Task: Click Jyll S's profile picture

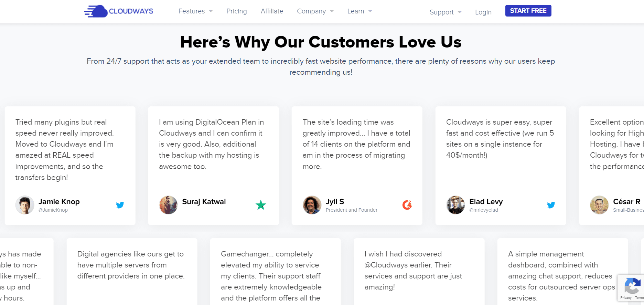Action: click(312, 205)
